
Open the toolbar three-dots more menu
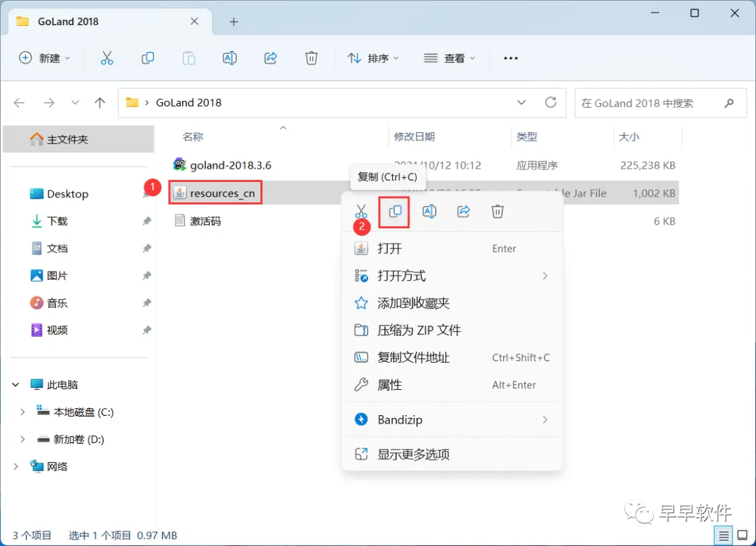[510, 58]
